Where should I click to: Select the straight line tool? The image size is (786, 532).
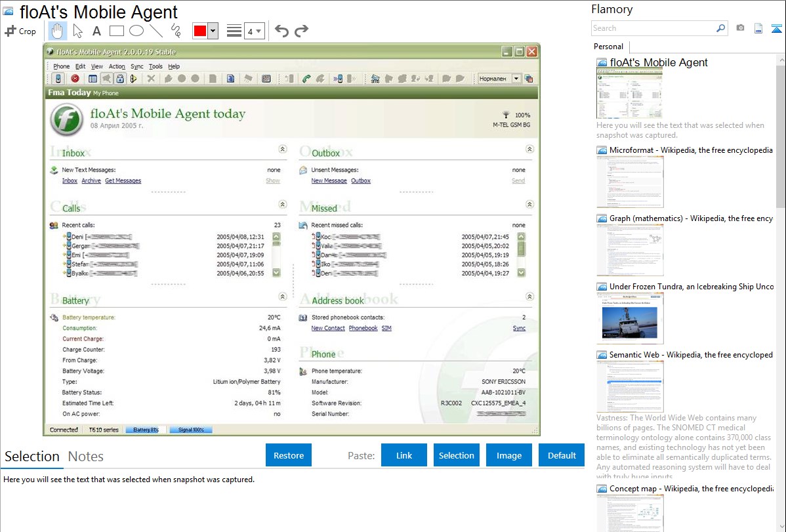pos(156,31)
